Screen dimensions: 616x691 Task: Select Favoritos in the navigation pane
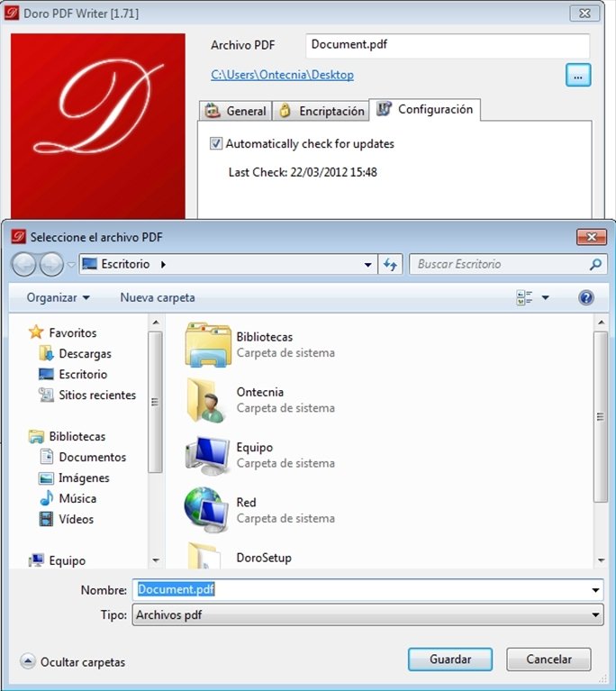(x=73, y=332)
